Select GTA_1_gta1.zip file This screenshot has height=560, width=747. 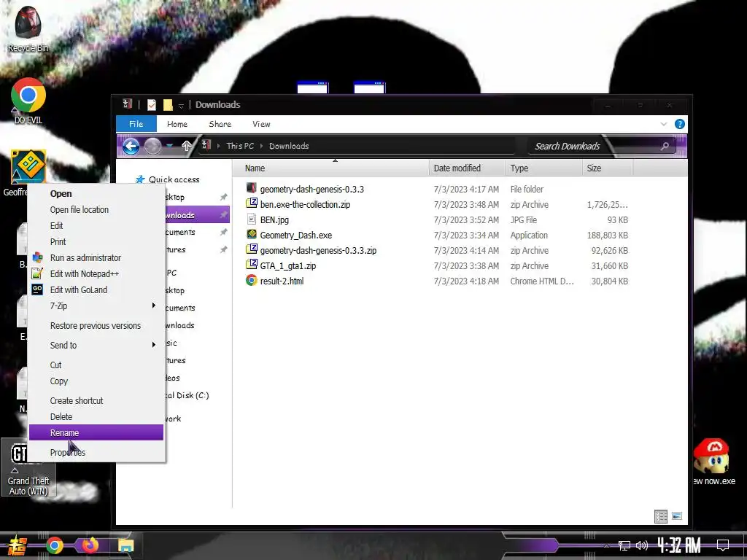pyautogui.click(x=287, y=265)
